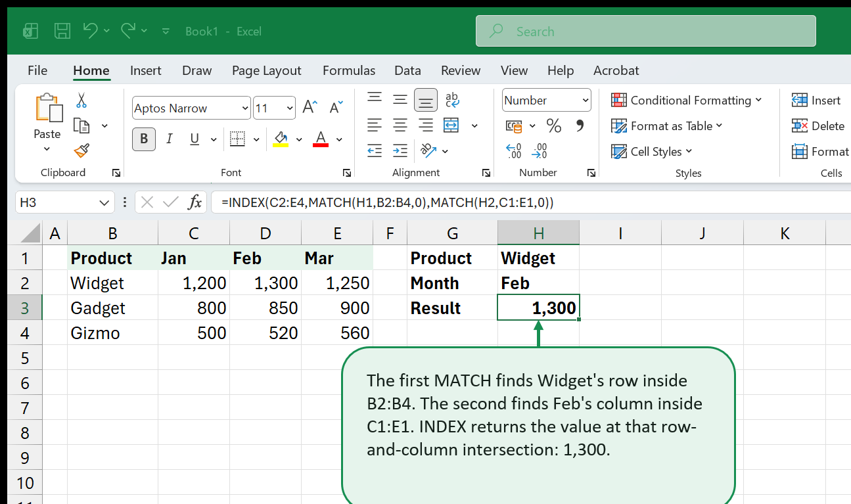Expand the Paste options arrow
This screenshot has width=851, height=504.
click(x=47, y=149)
